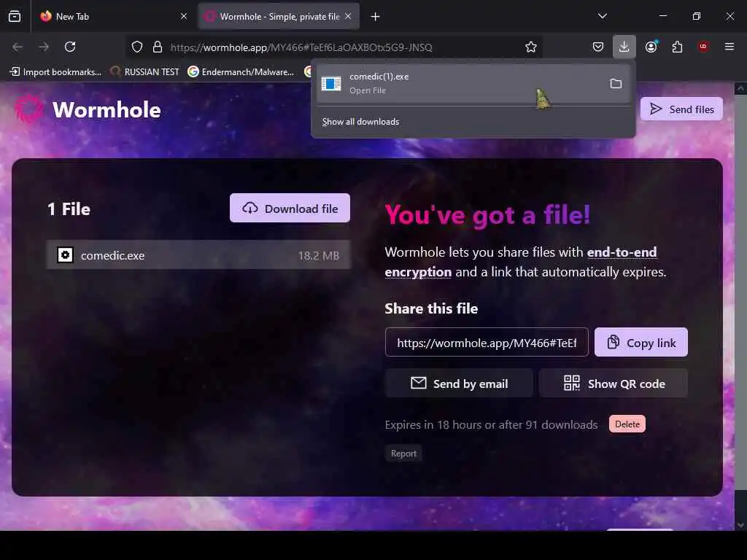Click the Copy link button
The image size is (747, 560).
click(x=640, y=343)
